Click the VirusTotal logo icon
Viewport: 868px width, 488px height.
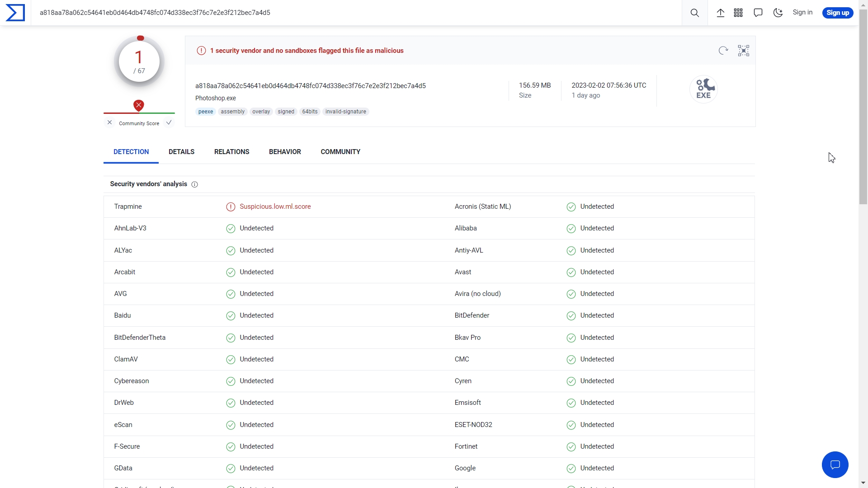[x=15, y=13]
